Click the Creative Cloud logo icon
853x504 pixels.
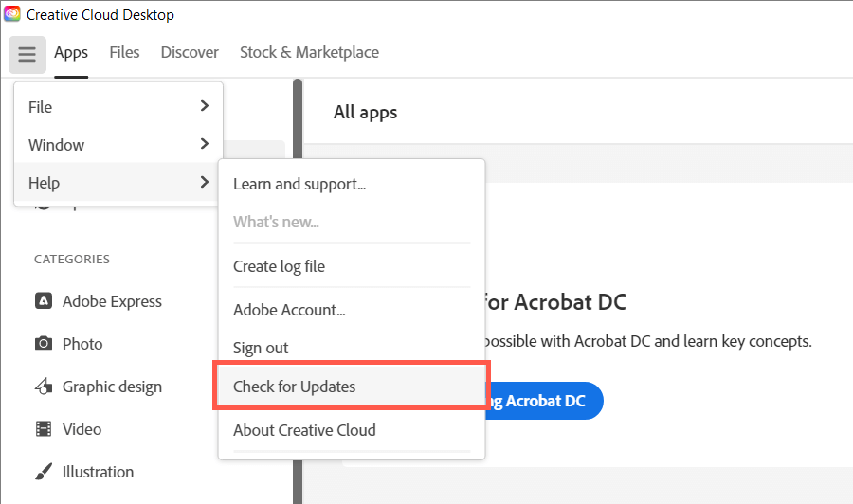click(x=12, y=15)
